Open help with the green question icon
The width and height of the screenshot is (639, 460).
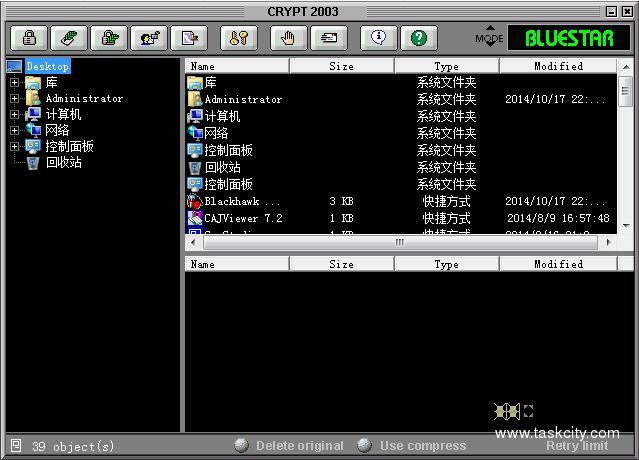coord(419,38)
